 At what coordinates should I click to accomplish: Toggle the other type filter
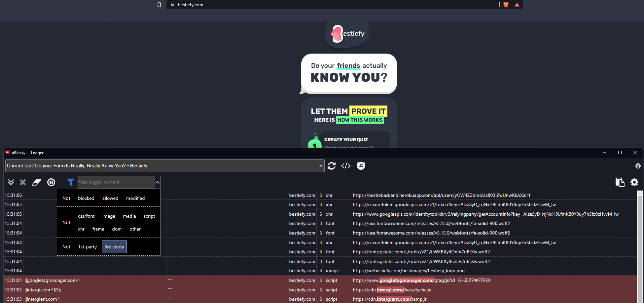point(135,229)
